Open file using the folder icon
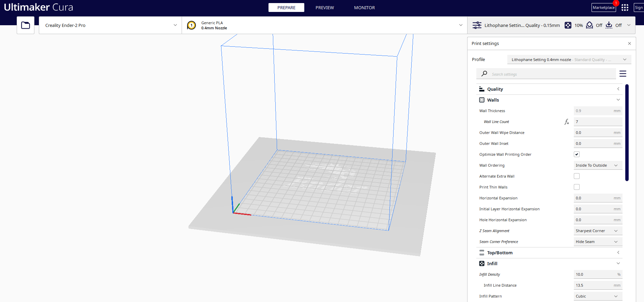644x302 pixels. point(26,25)
